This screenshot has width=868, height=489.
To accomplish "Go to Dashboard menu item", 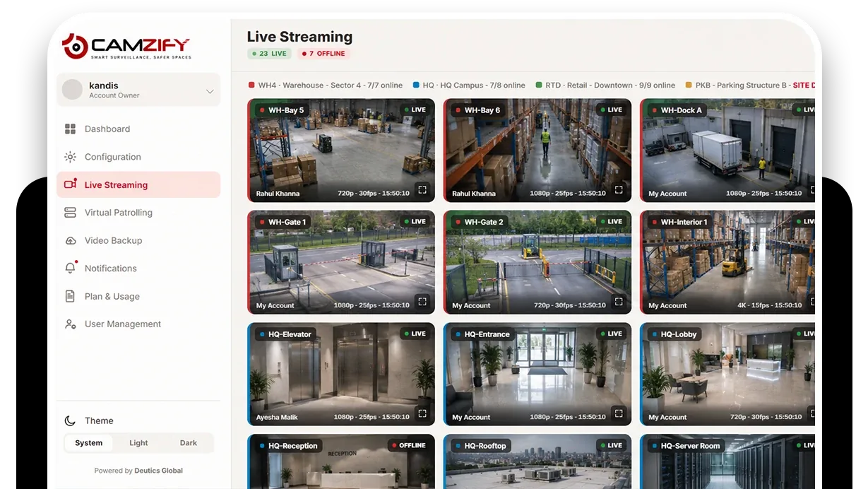I will pos(138,129).
